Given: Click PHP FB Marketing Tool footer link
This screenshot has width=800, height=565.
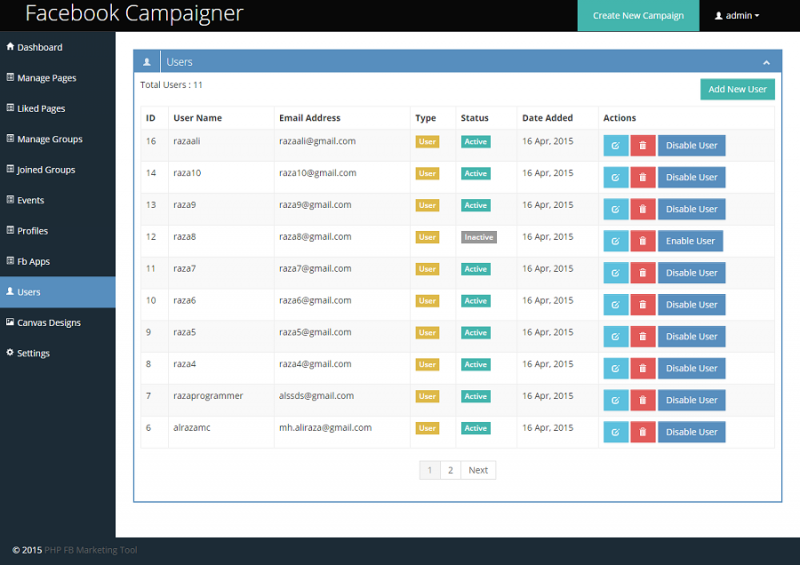Looking at the screenshot, I should point(91,550).
